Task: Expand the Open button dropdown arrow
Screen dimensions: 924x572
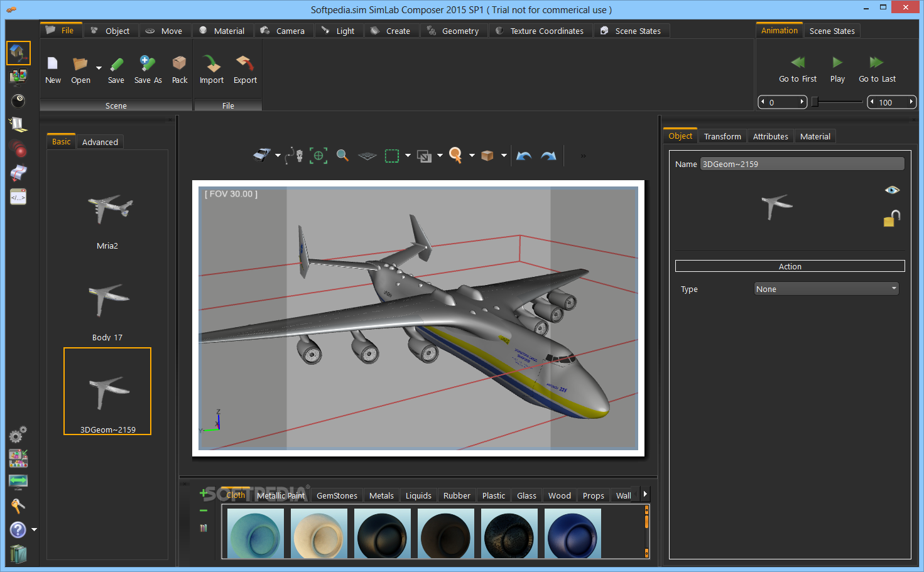Action: 99,68
